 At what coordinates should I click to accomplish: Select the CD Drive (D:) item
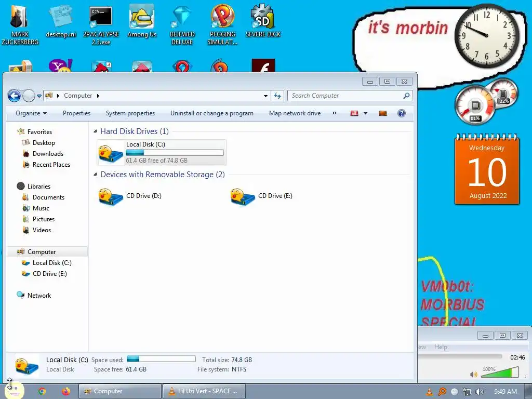pyautogui.click(x=130, y=196)
